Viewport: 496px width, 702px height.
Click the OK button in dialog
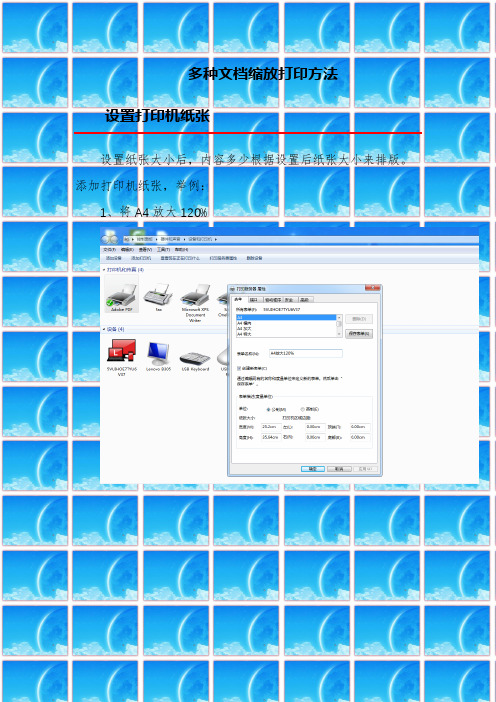click(x=312, y=469)
